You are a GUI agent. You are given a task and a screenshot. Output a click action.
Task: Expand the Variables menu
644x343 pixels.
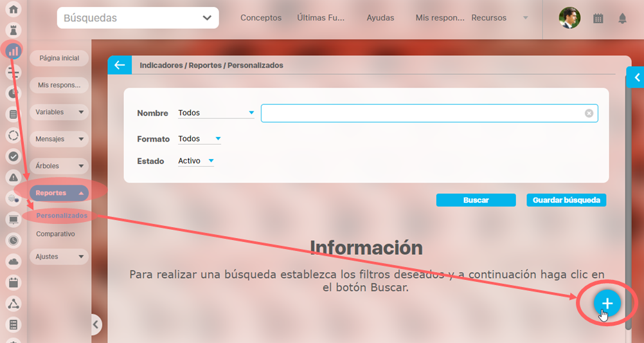click(59, 112)
